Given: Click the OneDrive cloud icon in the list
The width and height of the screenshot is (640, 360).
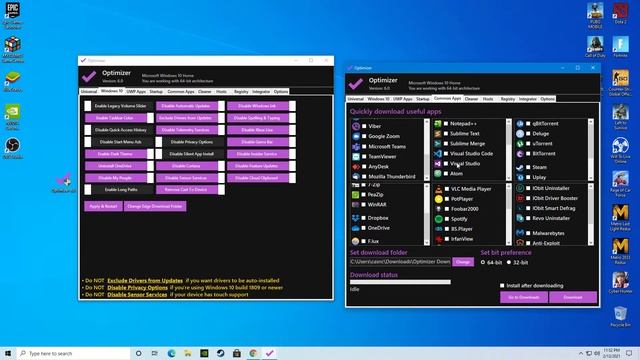Looking at the screenshot, I should point(356,228).
